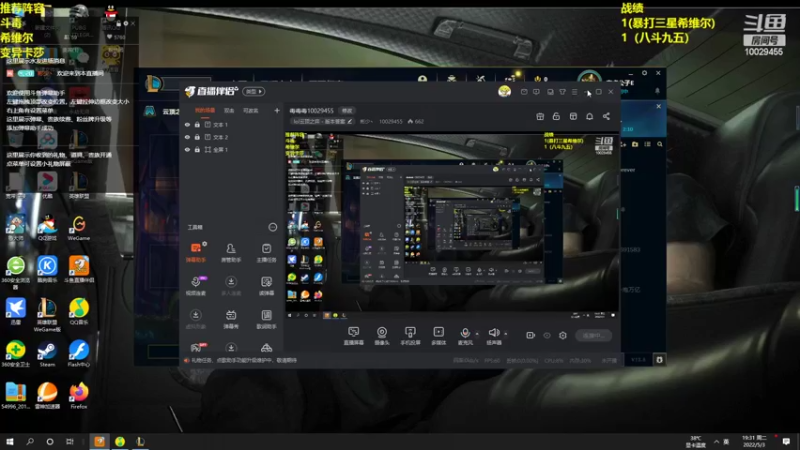Select the 文本 2 source row
The height and width of the screenshot is (450, 800).
coord(232,137)
